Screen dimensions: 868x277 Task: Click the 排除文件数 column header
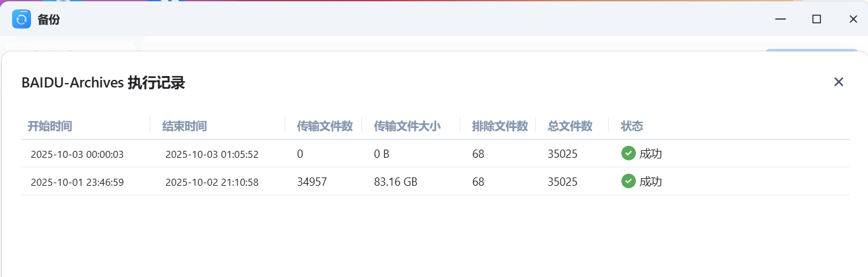(500, 126)
